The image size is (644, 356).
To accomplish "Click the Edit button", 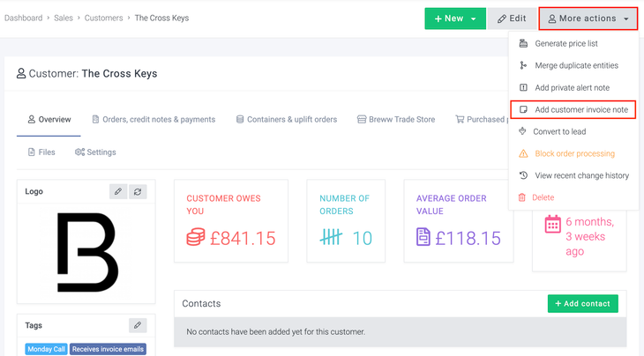I will pyautogui.click(x=512, y=19).
